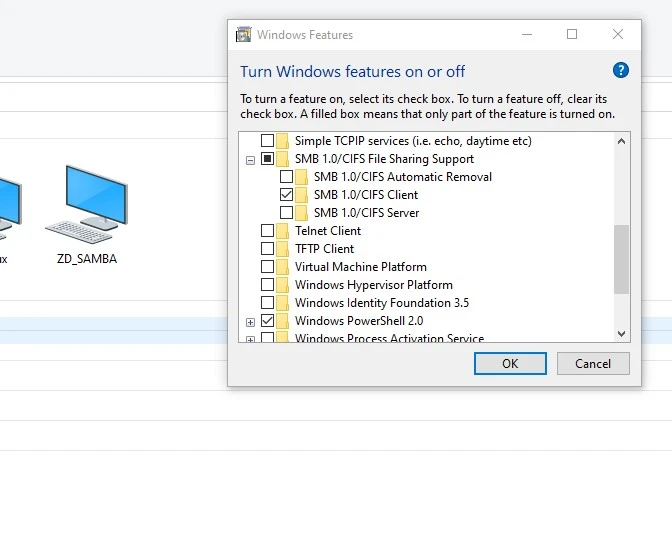The image size is (672, 540).
Task: Enable Virtual Machine Platform checkbox
Action: (x=267, y=267)
